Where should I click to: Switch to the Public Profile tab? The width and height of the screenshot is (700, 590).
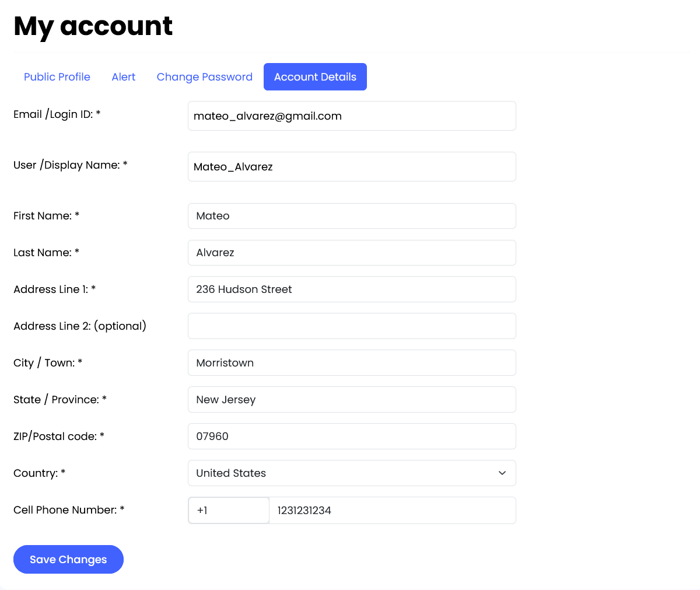[57, 76]
